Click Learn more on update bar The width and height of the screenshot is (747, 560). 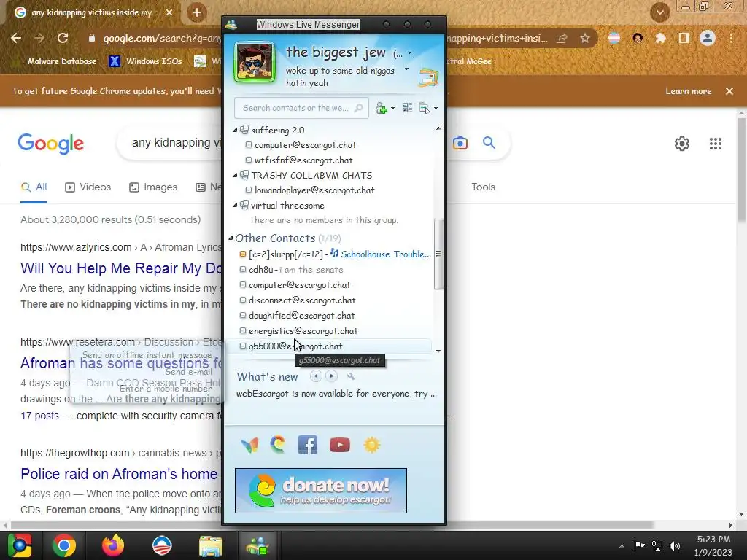click(689, 91)
